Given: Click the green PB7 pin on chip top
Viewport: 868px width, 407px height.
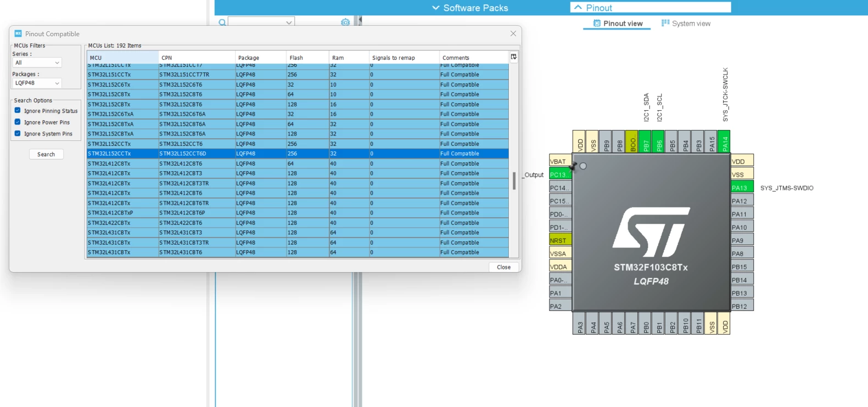Looking at the screenshot, I should click(x=646, y=142).
